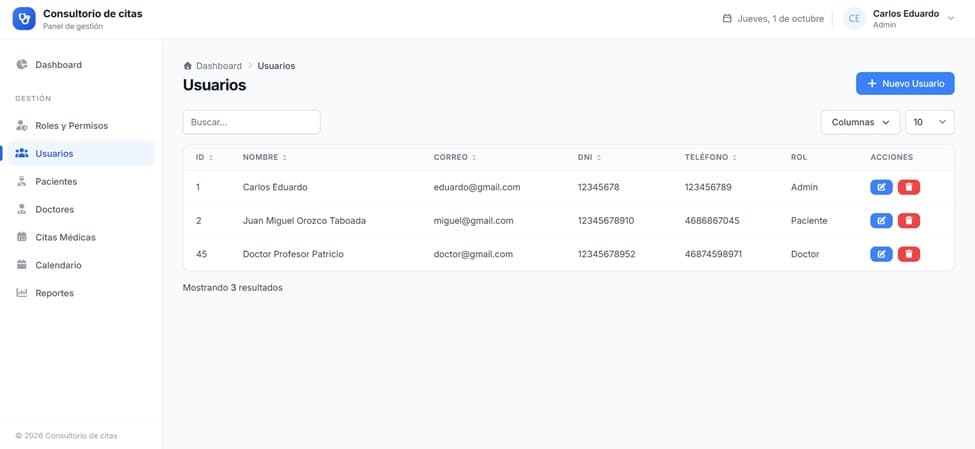Click phone number 123456789
Image resolution: width=975 pixels, height=449 pixels.
(x=708, y=187)
